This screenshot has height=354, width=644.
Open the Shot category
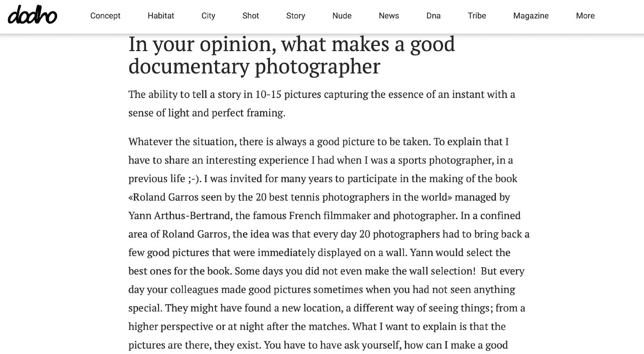(x=250, y=16)
